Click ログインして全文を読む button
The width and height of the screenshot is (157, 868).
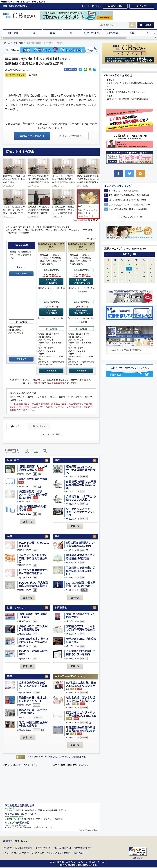point(71,136)
